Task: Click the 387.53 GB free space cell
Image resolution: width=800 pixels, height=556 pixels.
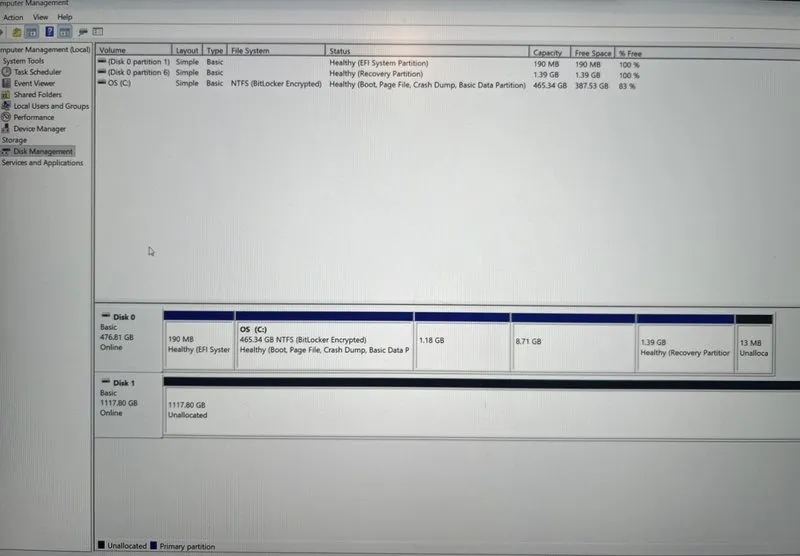Action: (x=592, y=86)
